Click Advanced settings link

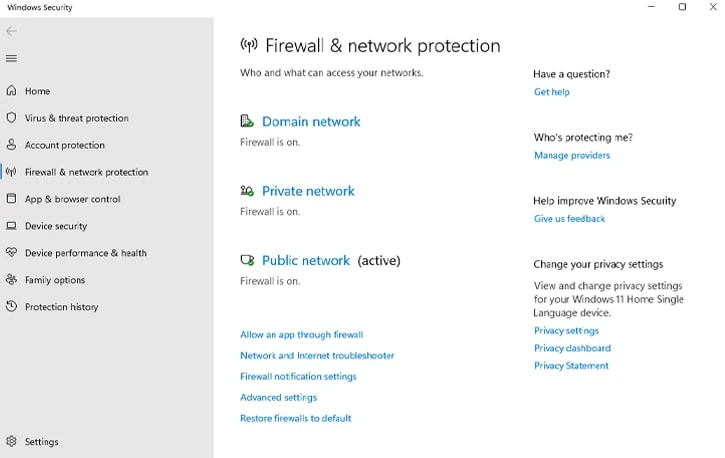[278, 397]
